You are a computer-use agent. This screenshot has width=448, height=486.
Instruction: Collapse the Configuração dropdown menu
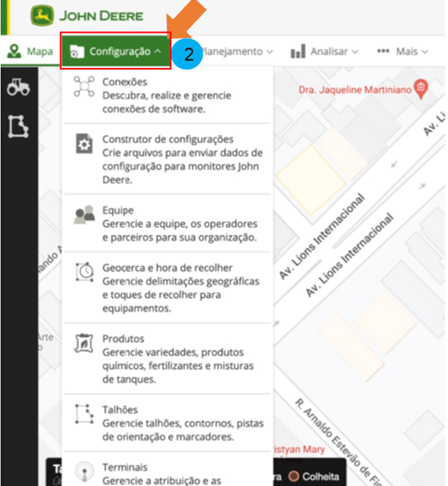coord(115,52)
